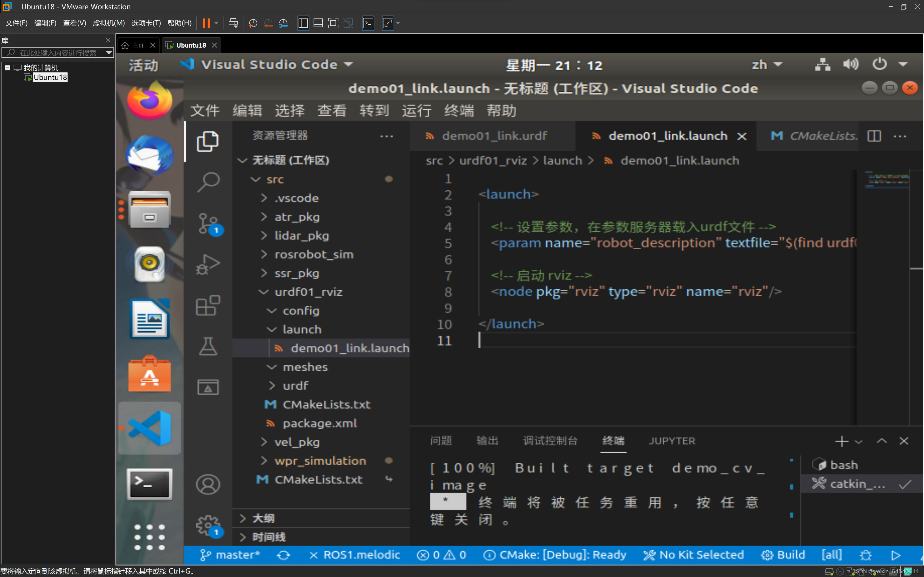The width and height of the screenshot is (924, 577).
Task: Open Run and Debug view
Action: pyautogui.click(x=208, y=264)
